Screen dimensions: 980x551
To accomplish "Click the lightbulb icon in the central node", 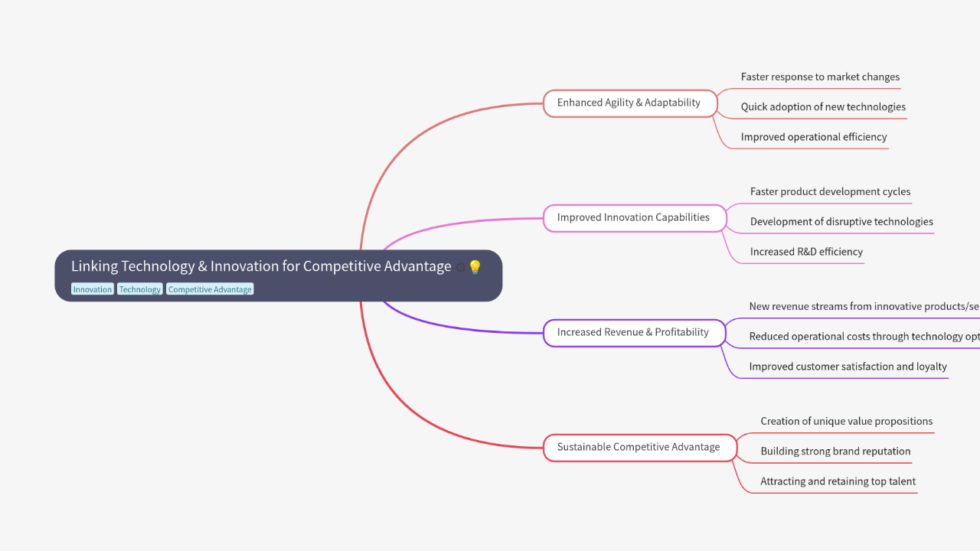I will point(475,267).
